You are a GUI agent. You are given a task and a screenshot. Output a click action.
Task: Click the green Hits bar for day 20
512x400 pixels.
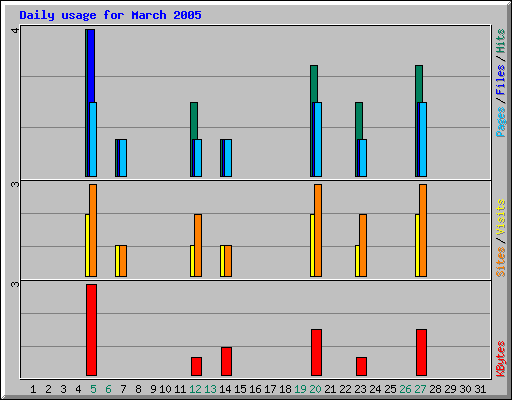coord(314,84)
